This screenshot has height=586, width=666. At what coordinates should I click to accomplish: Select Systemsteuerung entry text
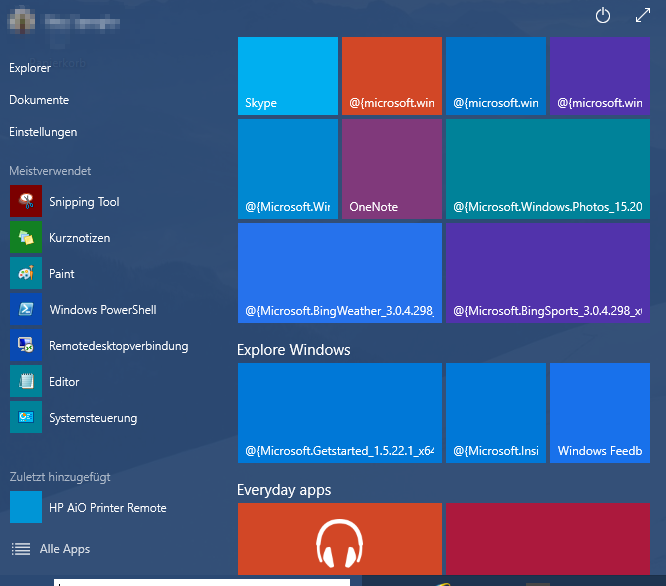click(93, 418)
